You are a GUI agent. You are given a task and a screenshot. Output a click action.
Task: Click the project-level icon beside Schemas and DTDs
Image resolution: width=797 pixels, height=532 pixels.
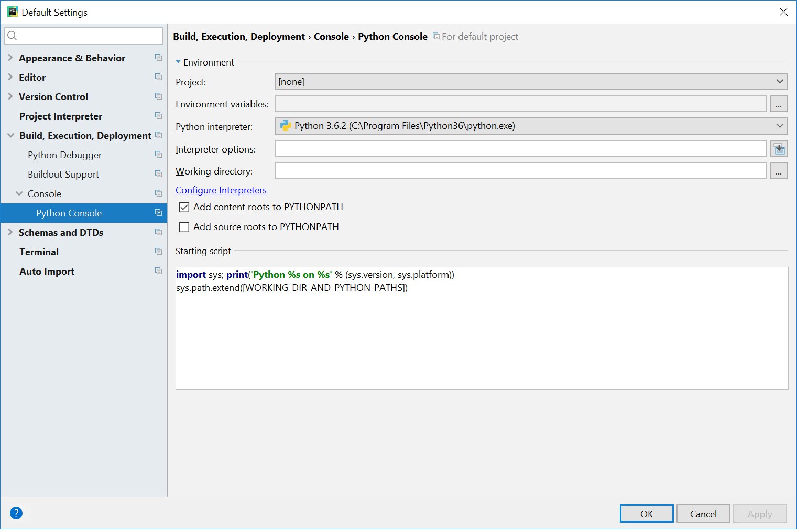click(x=158, y=232)
